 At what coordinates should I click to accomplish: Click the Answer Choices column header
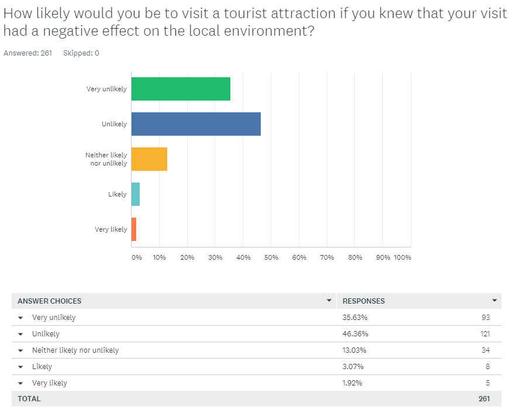[50, 301]
